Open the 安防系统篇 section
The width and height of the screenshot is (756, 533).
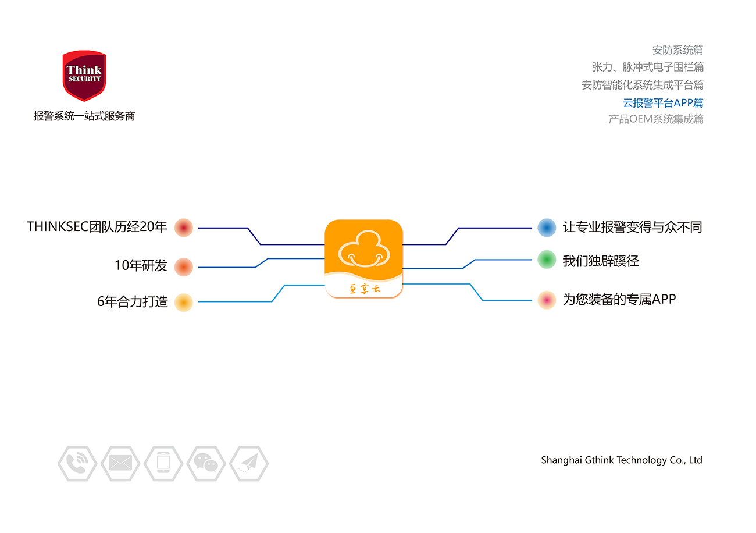[x=677, y=50]
